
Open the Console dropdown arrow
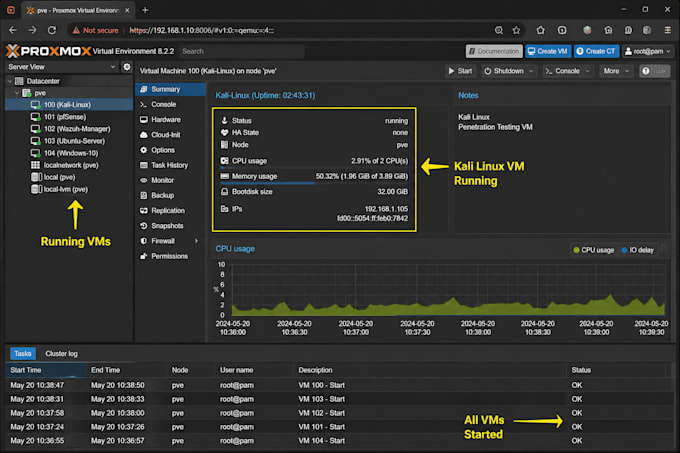point(588,71)
